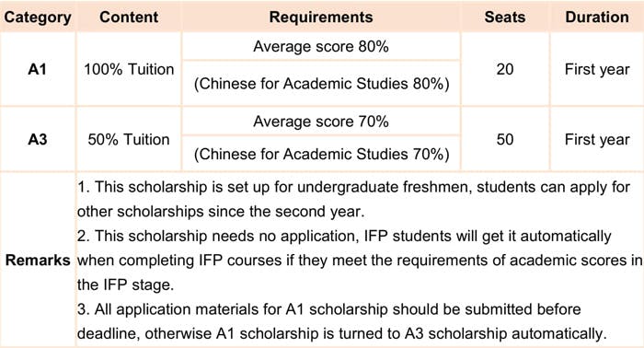
Task: Click the Seats column header
Action: click(505, 17)
